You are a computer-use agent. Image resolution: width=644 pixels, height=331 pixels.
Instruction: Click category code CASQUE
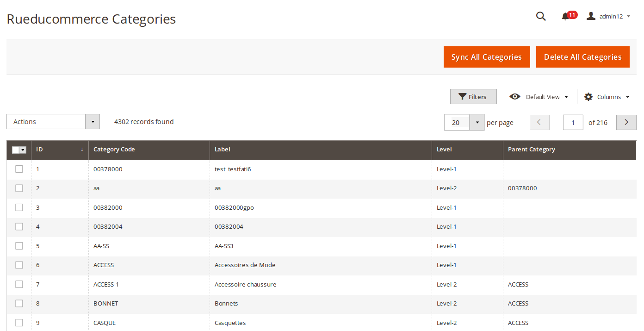[105, 323]
